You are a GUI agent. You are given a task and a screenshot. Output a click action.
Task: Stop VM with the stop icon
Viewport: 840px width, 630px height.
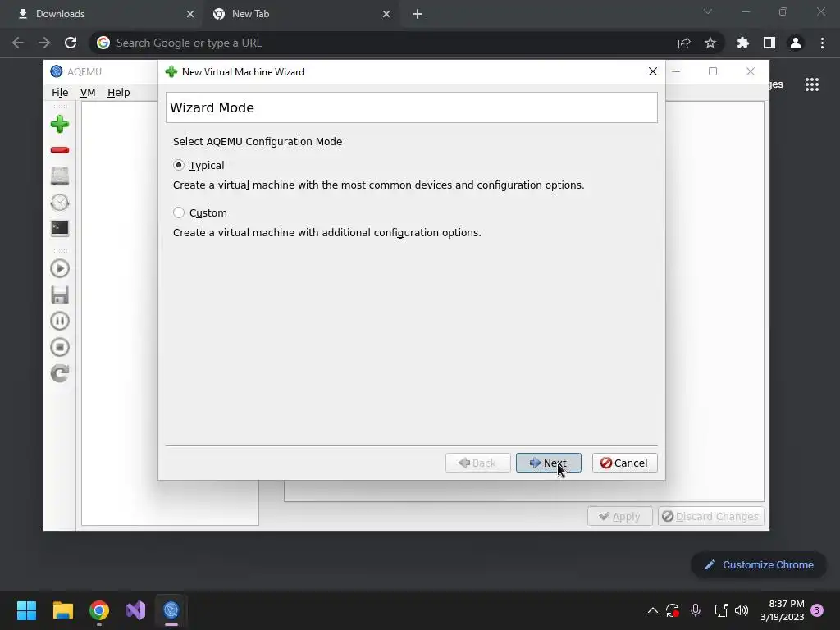coord(59,347)
